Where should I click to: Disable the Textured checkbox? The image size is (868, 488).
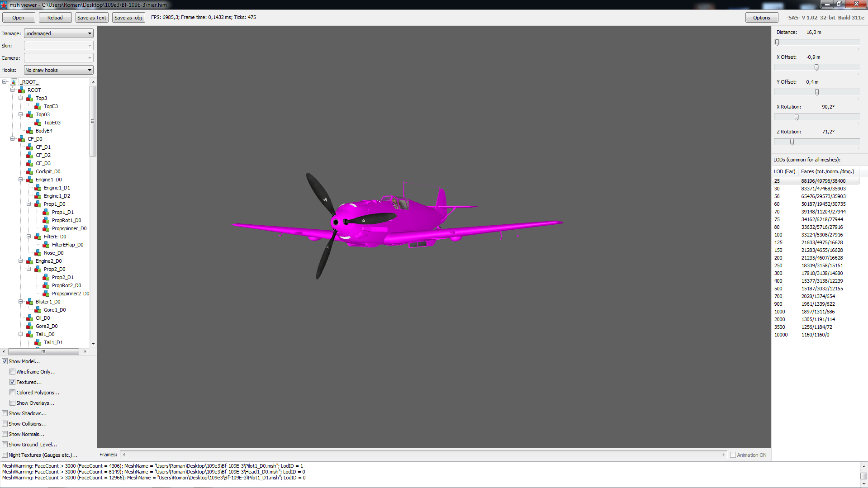[x=13, y=382]
